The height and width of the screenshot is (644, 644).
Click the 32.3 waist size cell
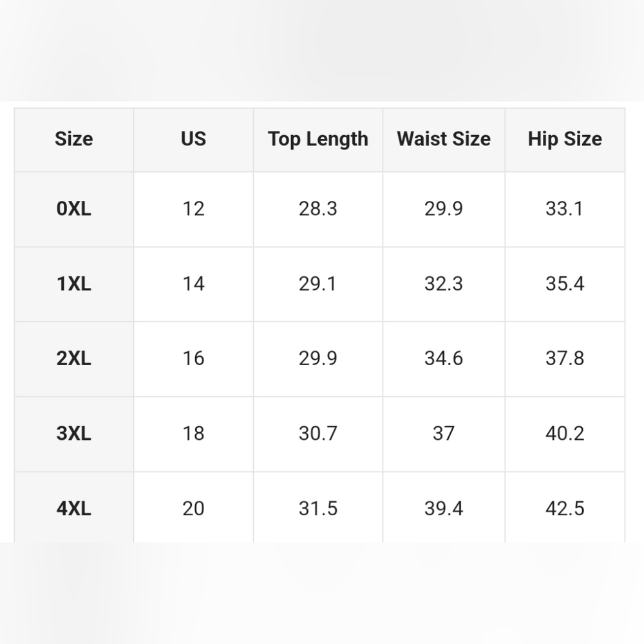tap(444, 284)
